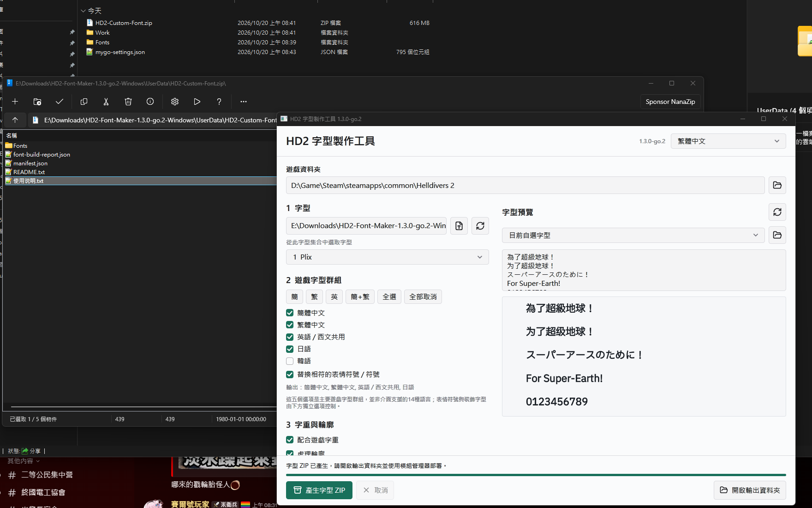Go up one folder in NanaZip

15,120
